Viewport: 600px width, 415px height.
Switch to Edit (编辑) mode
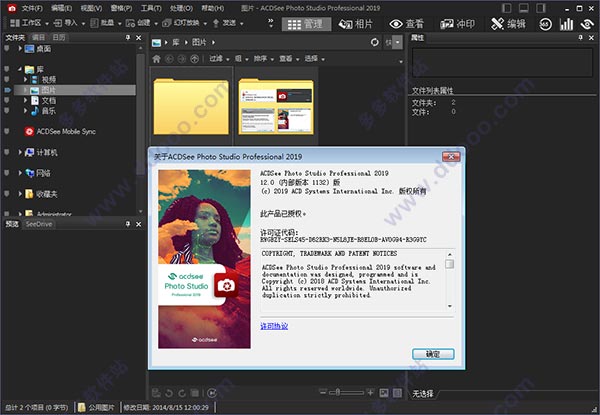coord(508,24)
